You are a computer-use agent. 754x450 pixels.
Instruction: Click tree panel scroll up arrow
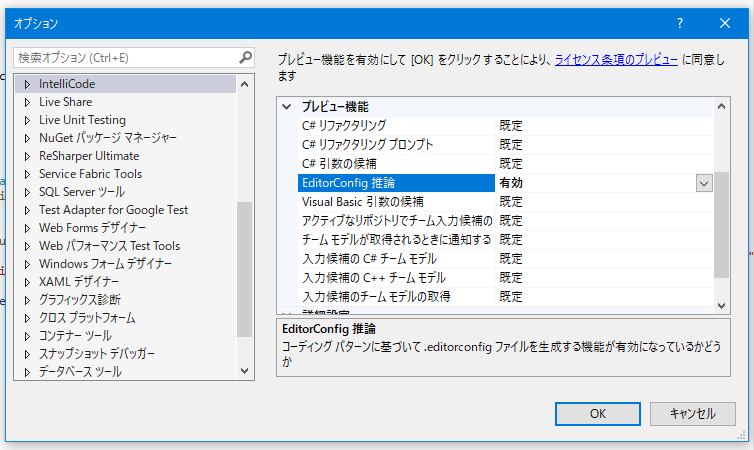click(x=244, y=85)
